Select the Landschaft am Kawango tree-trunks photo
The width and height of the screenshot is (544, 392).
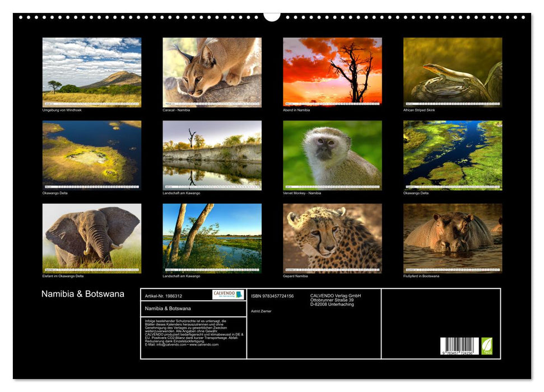212,238
